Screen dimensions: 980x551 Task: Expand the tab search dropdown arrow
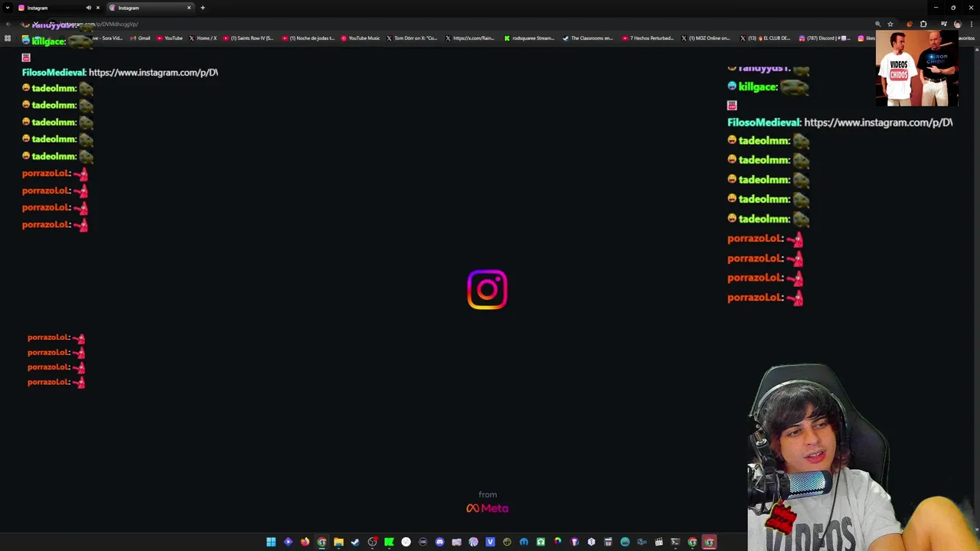pyautogui.click(x=8, y=8)
